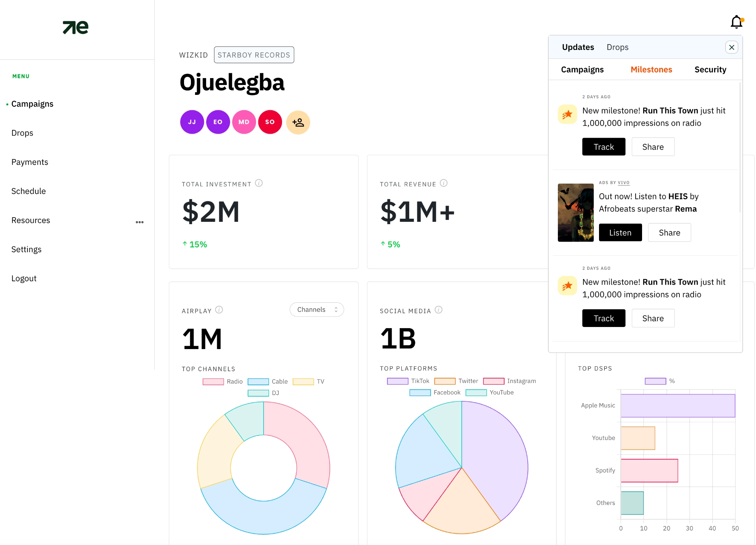Select the Campaigns filter tab in panel

click(582, 70)
